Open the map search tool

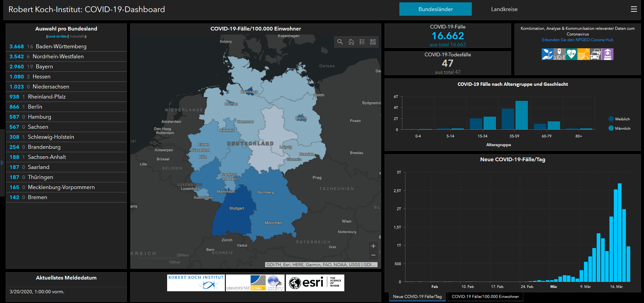click(x=340, y=42)
